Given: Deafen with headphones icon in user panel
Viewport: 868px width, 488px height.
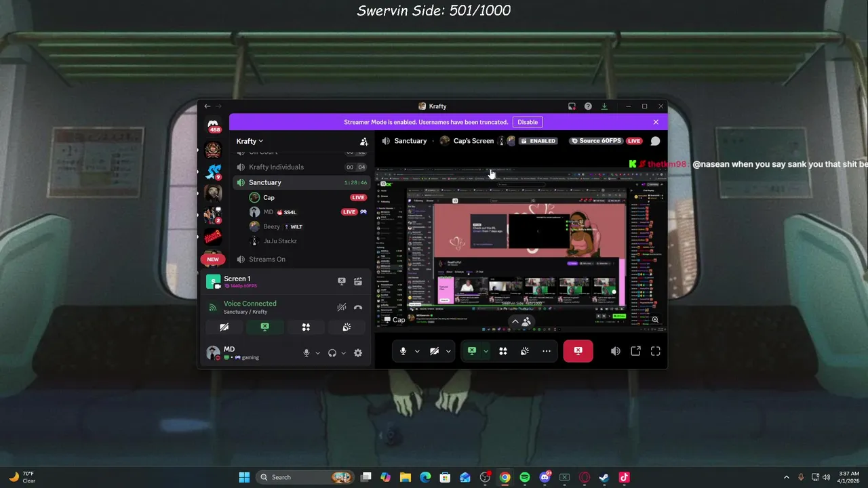Looking at the screenshot, I should coord(332,352).
